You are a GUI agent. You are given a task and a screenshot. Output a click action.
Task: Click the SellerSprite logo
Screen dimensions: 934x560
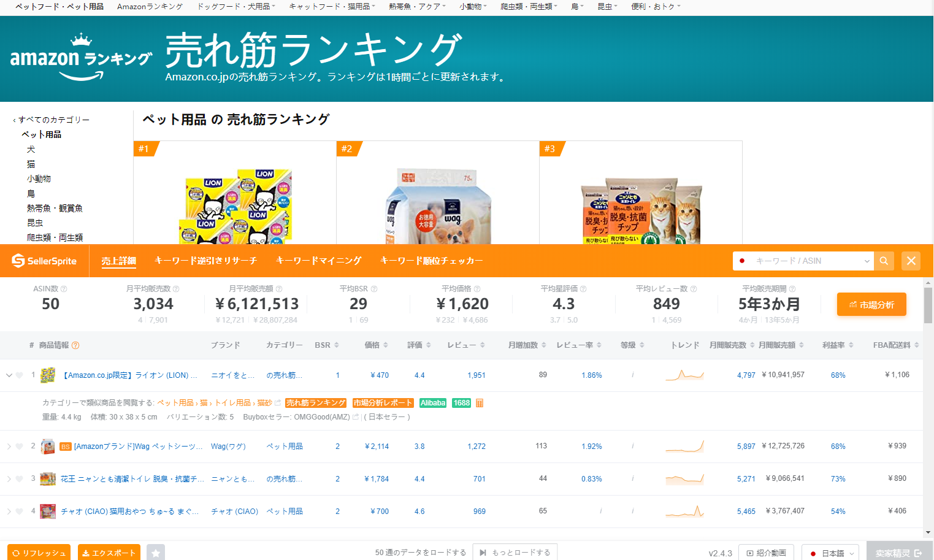click(44, 261)
